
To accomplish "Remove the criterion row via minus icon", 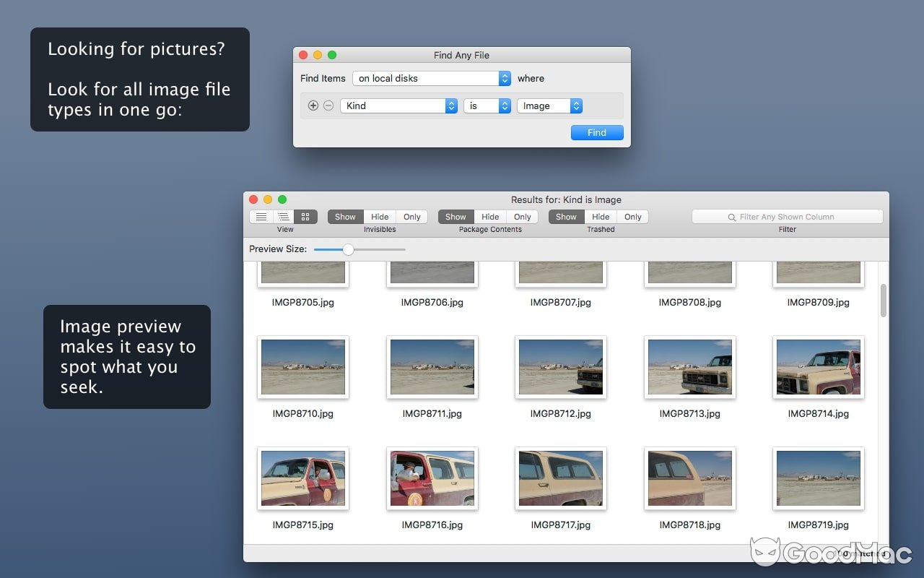I will 329,105.
